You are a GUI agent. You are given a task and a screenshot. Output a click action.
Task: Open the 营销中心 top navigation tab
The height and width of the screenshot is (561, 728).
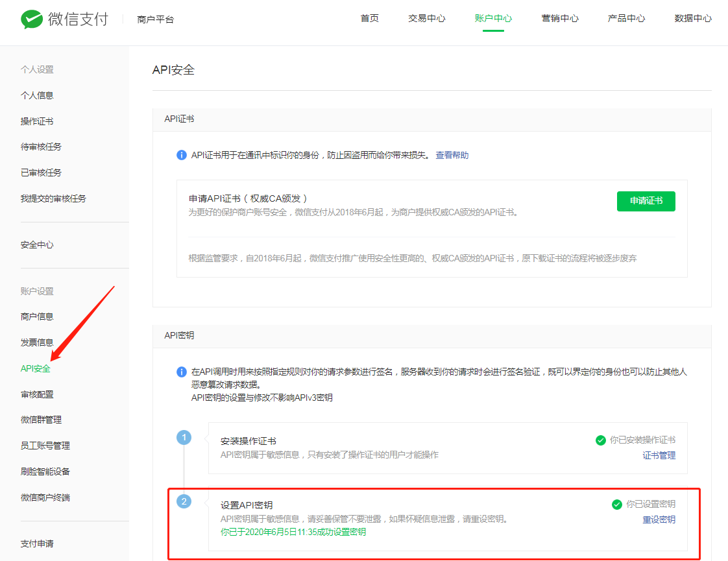(560, 18)
